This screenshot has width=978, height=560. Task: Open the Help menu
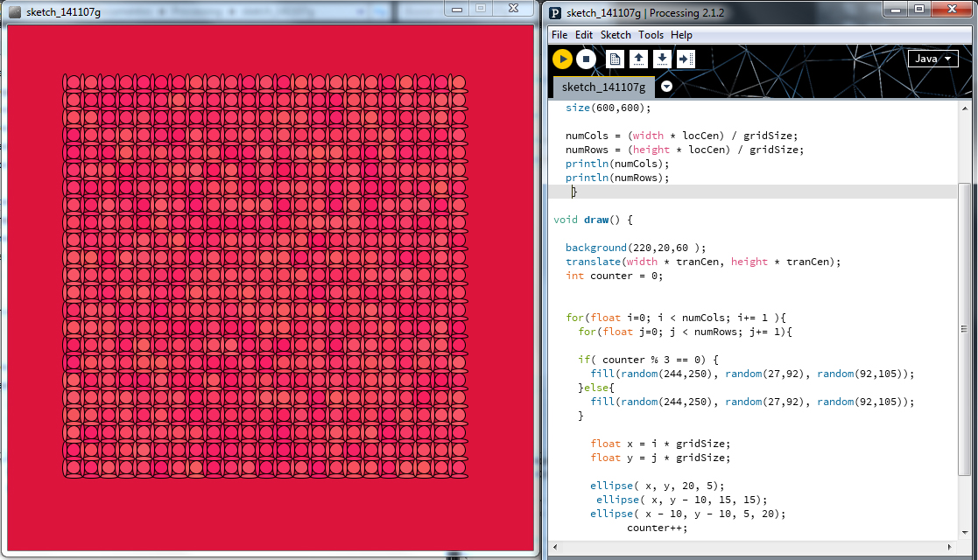tap(681, 35)
